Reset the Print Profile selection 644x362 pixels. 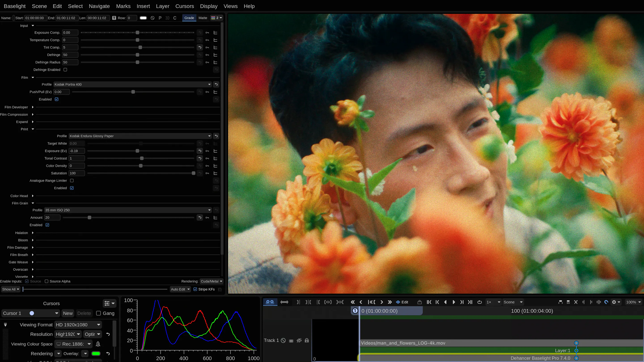coord(216,136)
